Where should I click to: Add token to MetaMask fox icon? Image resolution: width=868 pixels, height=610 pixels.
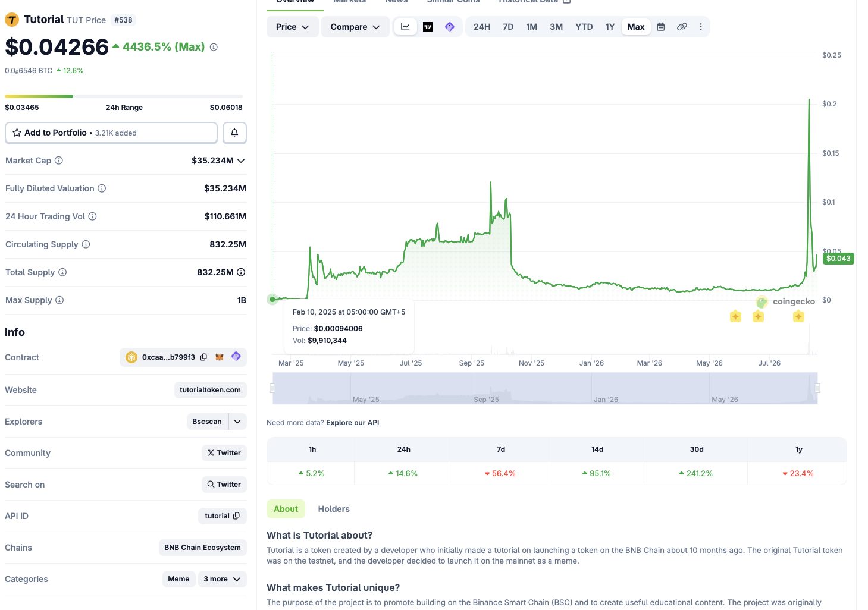click(220, 357)
